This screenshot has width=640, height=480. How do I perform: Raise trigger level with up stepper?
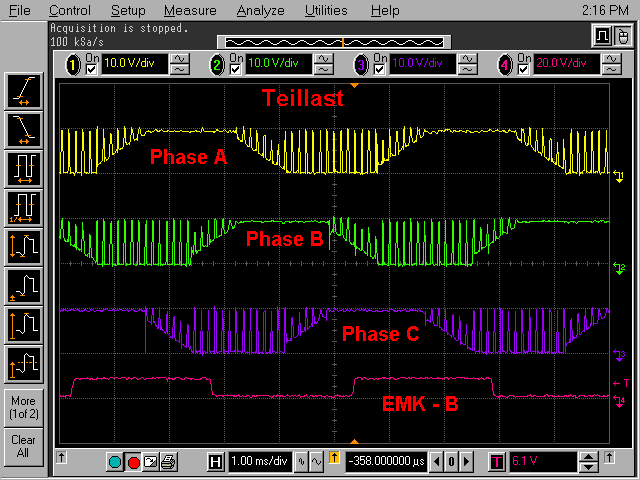(x=589, y=457)
